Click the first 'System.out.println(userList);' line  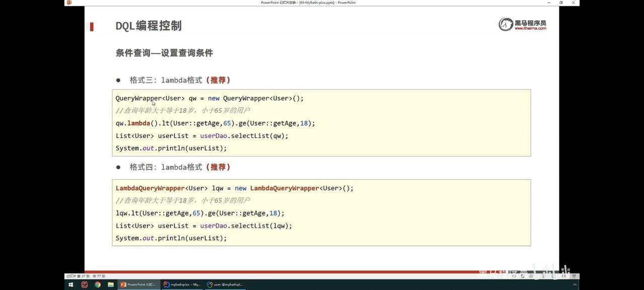(x=171, y=148)
